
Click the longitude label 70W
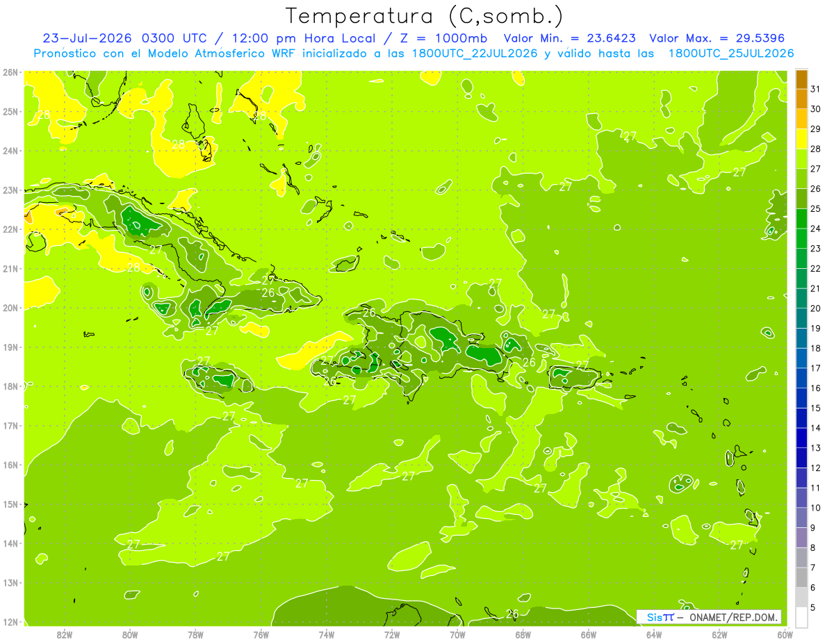457,634
